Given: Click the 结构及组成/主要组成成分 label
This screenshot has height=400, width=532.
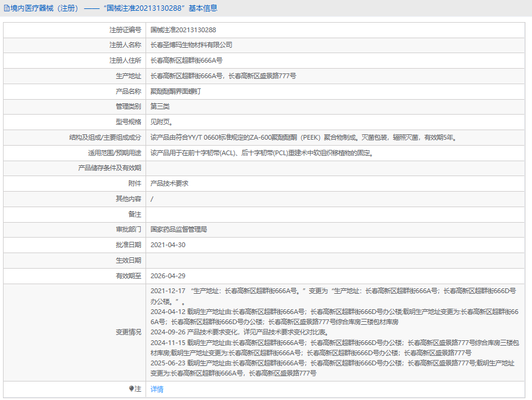Looking at the screenshot, I should 105,137.
